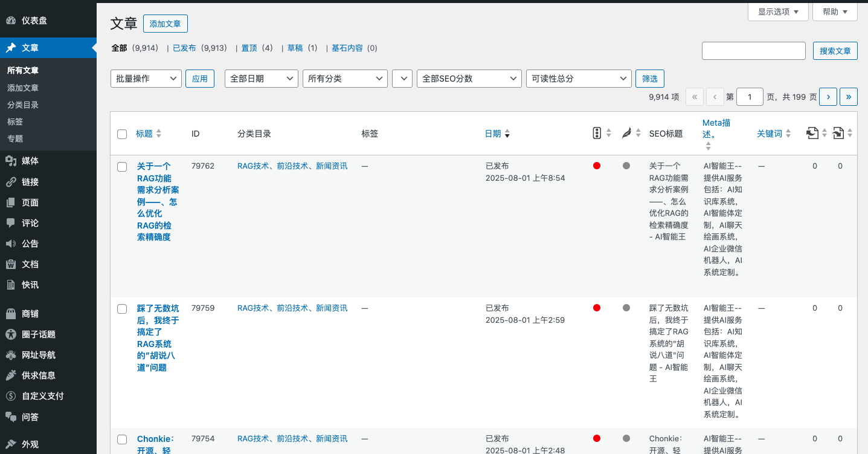Viewport: 868px width, 454px height.
Task: Click the 文档 sidebar icon
Action: coord(11,264)
